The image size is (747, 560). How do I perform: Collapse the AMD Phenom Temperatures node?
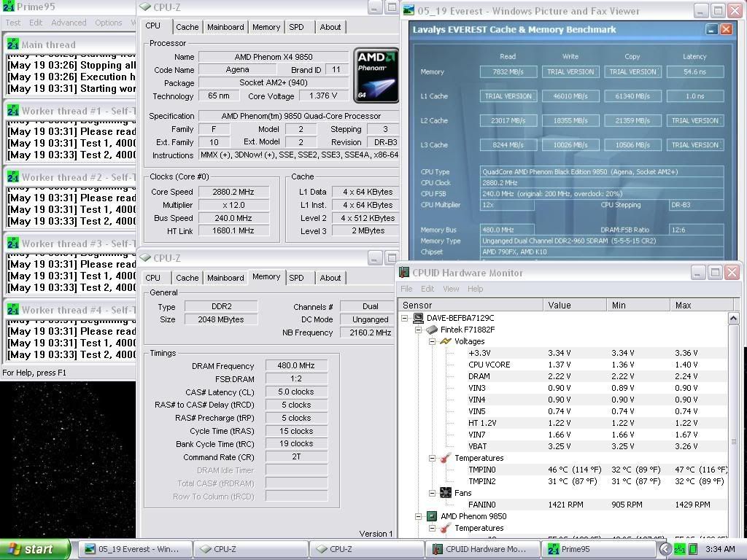pyautogui.click(x=432, y=528)
